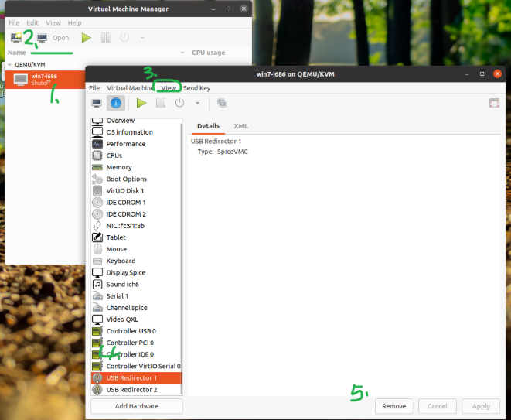The height and width of the screenshot is (420, 511).
Task: Show the graphical console using monitor icon
Action: tap(97, 104)
